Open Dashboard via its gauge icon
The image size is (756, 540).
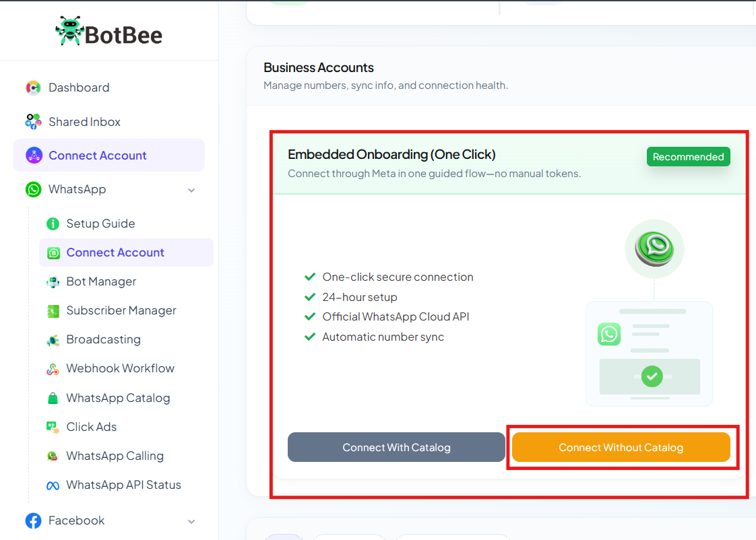click(33, 88)
